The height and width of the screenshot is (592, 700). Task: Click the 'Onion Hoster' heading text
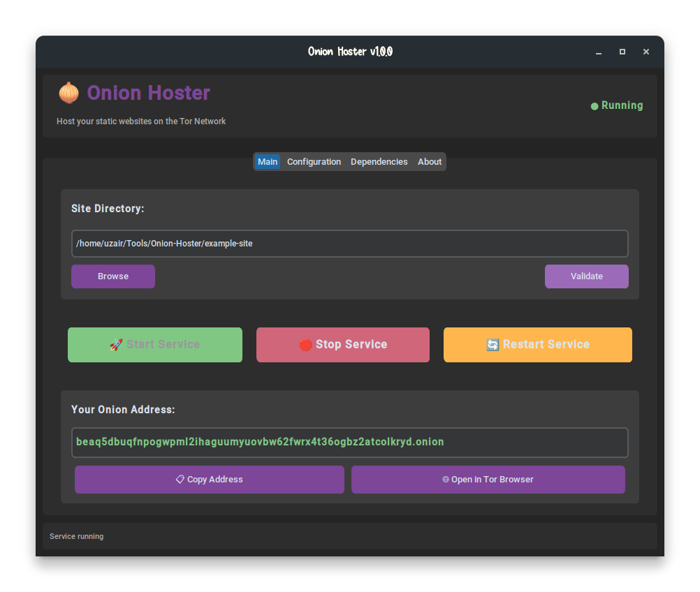point(148,93)
